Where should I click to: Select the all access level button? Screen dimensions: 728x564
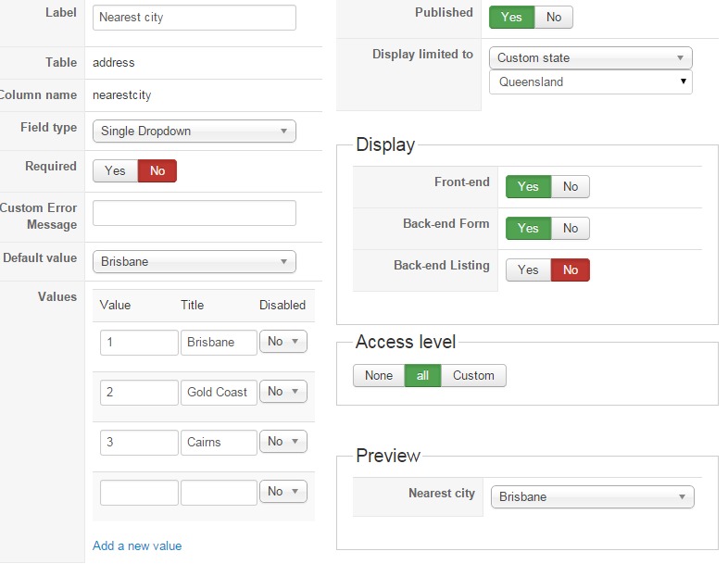click(422, 375)
